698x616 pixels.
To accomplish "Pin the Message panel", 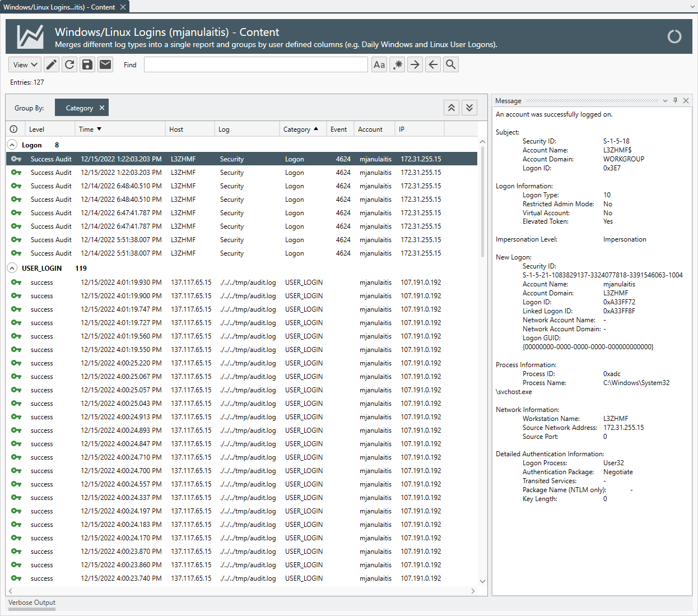I will tap(675, 100).
